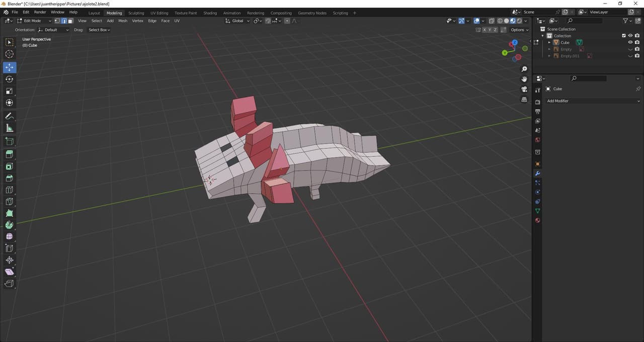This screenshot has width=644, height=342.
Task: Hide Cube with its eye icon
Action: (630, 42)
